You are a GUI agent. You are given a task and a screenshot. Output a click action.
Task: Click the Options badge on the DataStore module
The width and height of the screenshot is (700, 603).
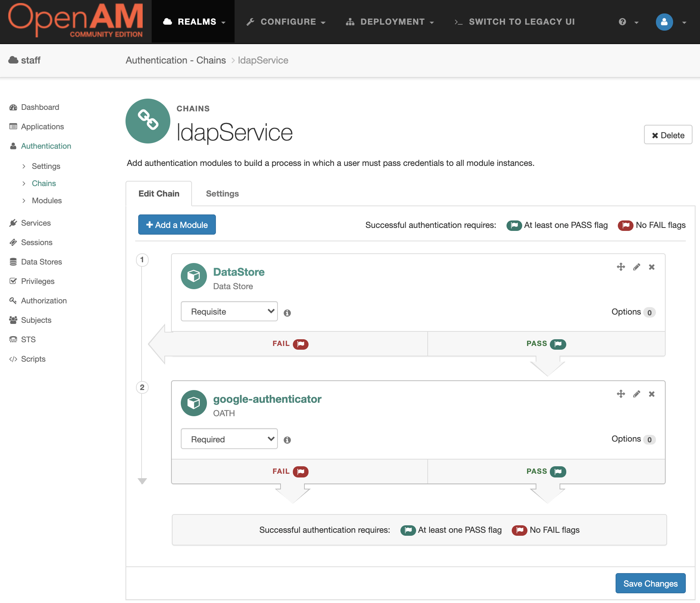[x=649, y=312]
